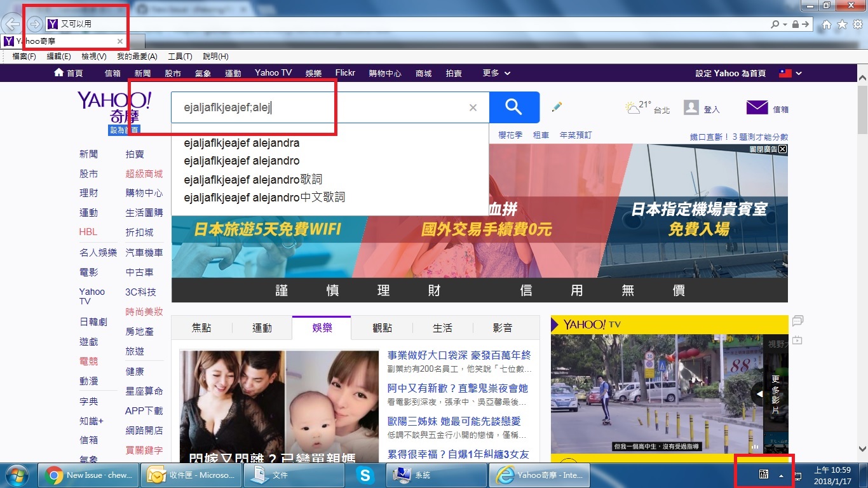Click 設定 Yahoo 為首頁 link

click(x=730, y=73)
